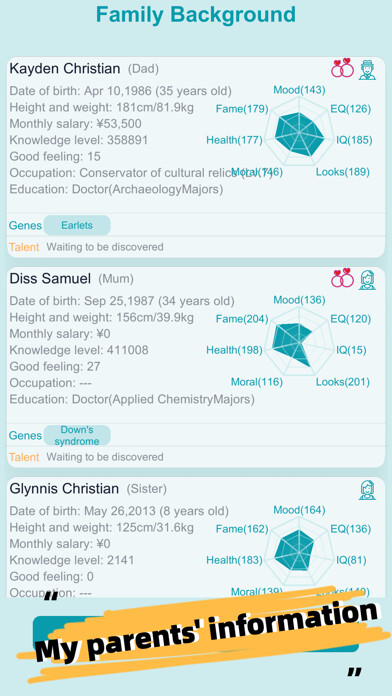Viewport: 392px width, 696px height.
Task: Tap Kayden's radar stats chart
Action: [x=300, y=132]
